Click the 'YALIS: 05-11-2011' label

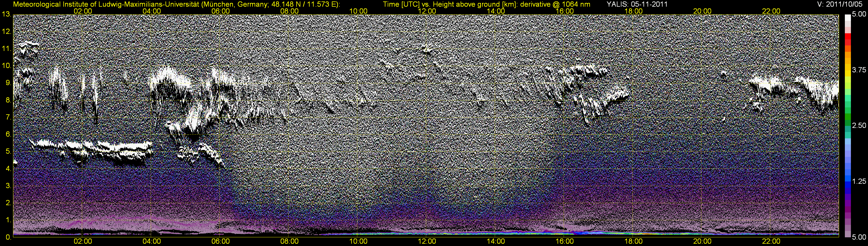pyautogui.click(x=637, y=4)
